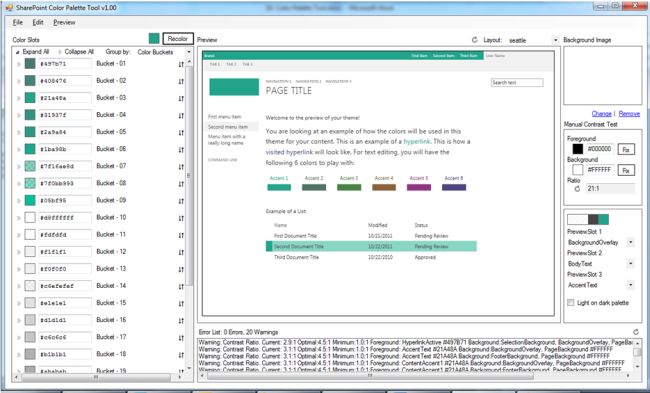The width and height of the screenshot is (650, 393).
Task: Click the swap arrows icon for Bucket - 11
Action: tap(181, 235)
